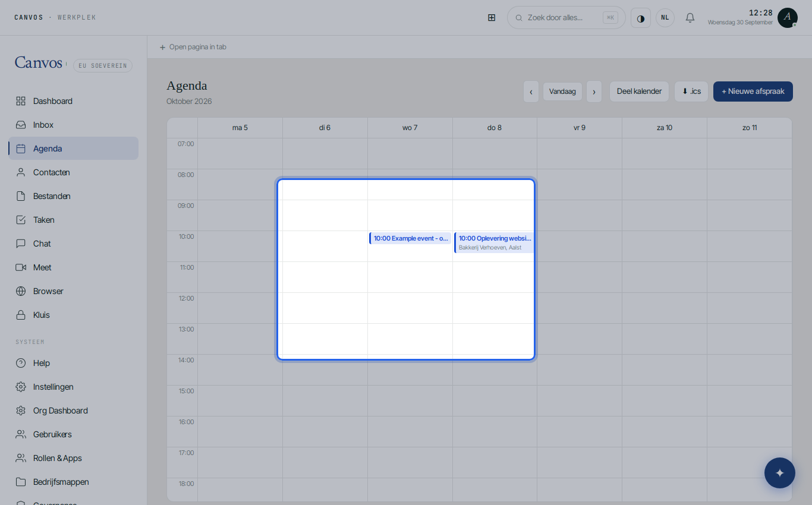Screen dimensions: 812x505
Task: Click the Nieuwe afspraak button
Action: tap(753, 91)
